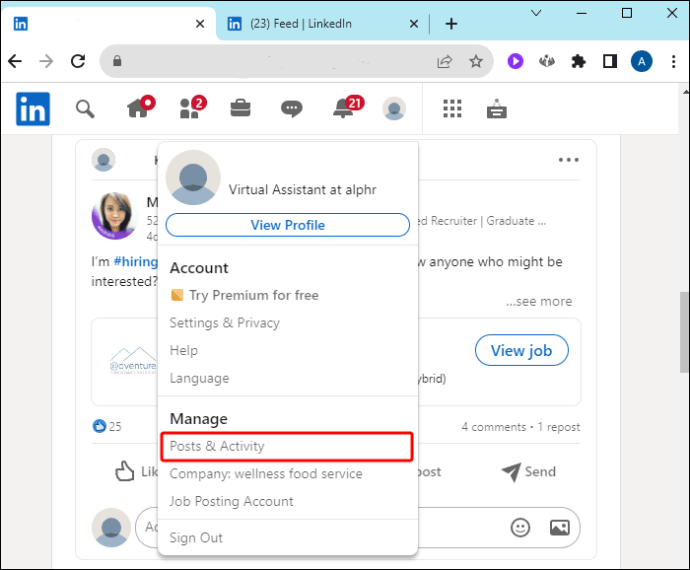Open Posts & Activity
This screenshot has width=690, height=570.
point(287,446)
